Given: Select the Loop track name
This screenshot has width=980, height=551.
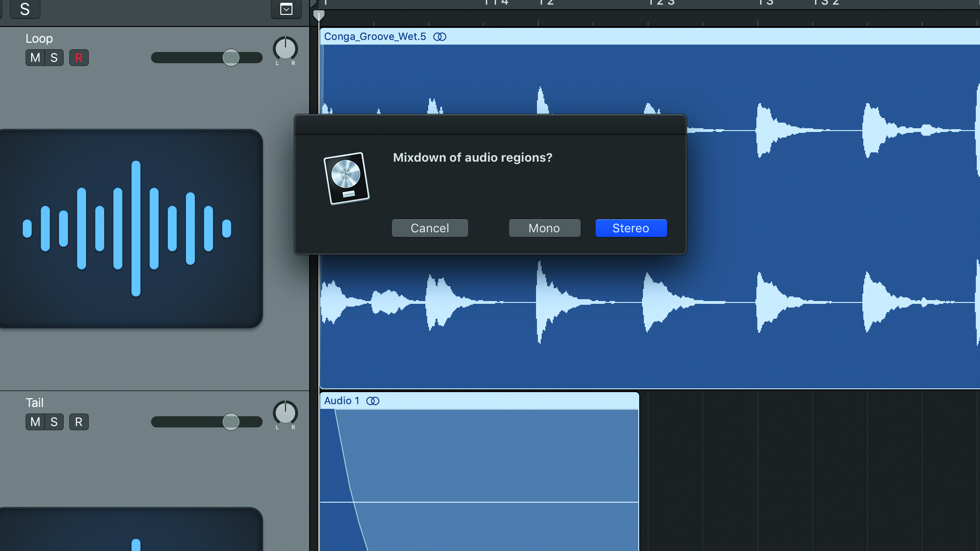Looking at the screenshot, I should [x=39, y=39].
